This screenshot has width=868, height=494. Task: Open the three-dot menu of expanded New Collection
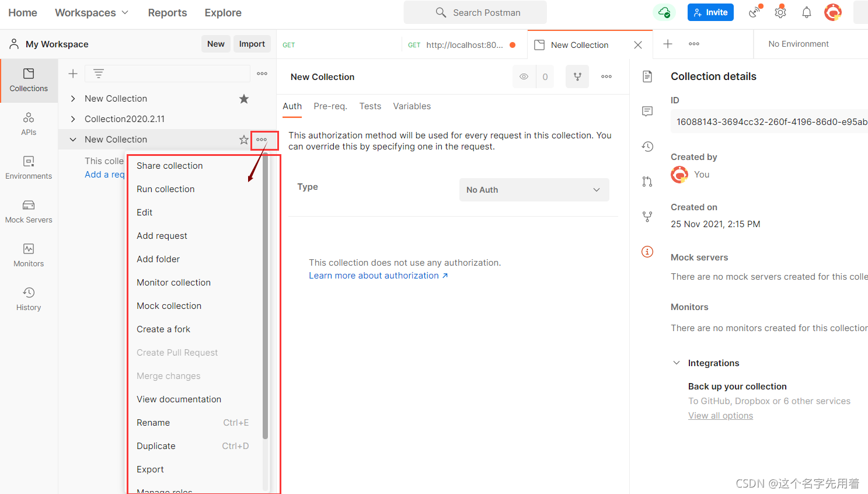[262, 140]
